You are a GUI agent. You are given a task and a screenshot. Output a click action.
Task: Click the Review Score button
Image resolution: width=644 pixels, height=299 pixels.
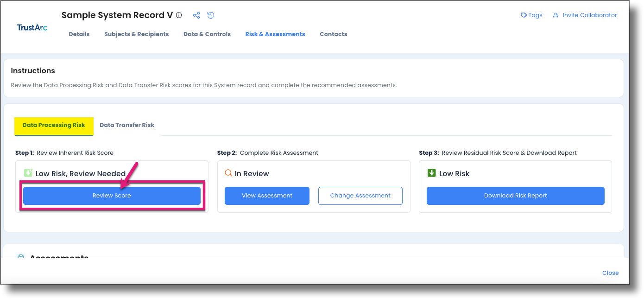[112, 196]
